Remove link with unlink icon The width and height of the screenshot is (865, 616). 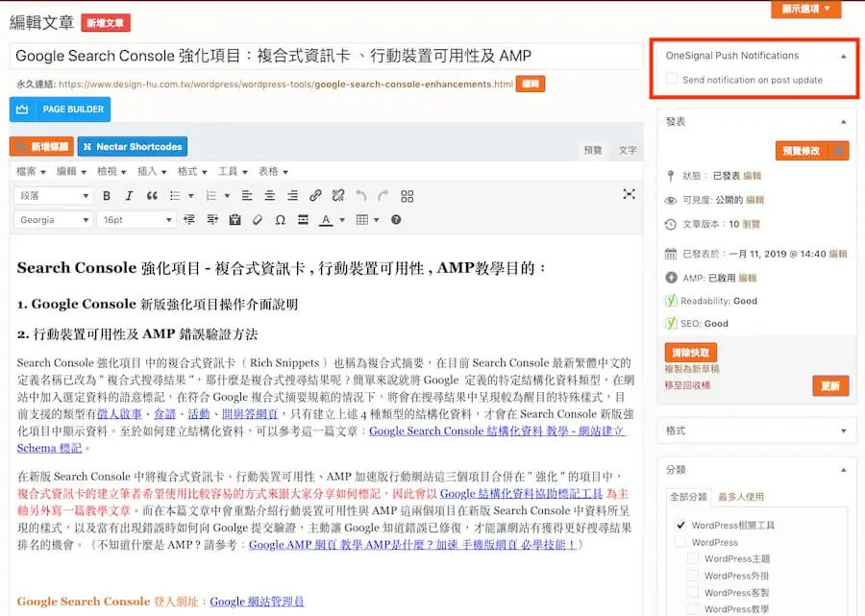point(338,196)
